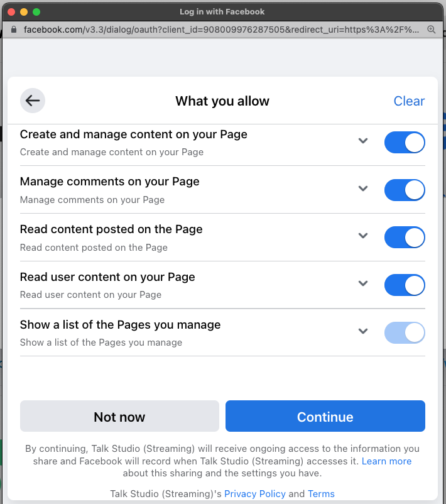Toggle Read user content on your Page
446x504 pixels.
tap(405, 285)
